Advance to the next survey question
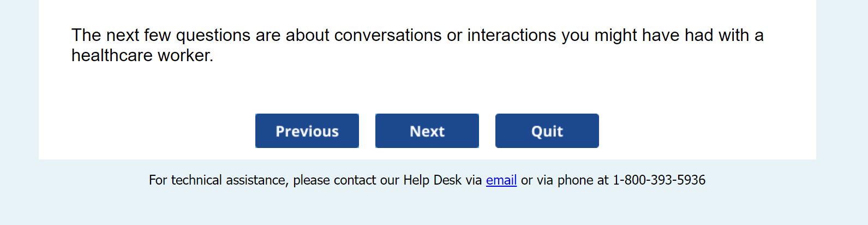Screen dimensions: 868x225 click(x=427, y=131)
